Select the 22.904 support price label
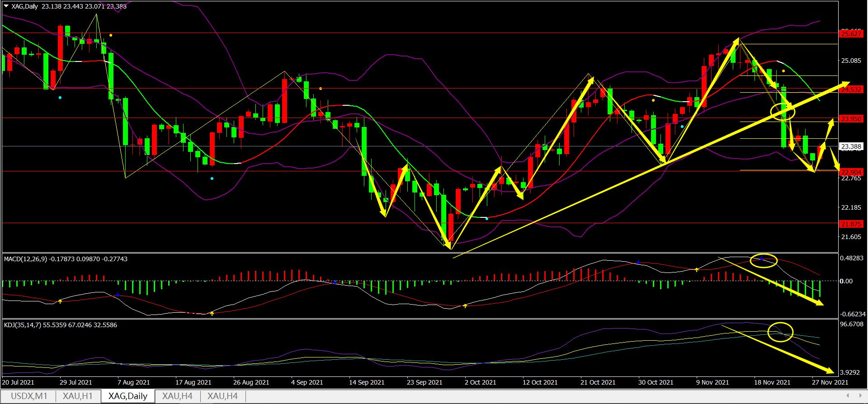The image size is (868, 404). pos(850,172)
